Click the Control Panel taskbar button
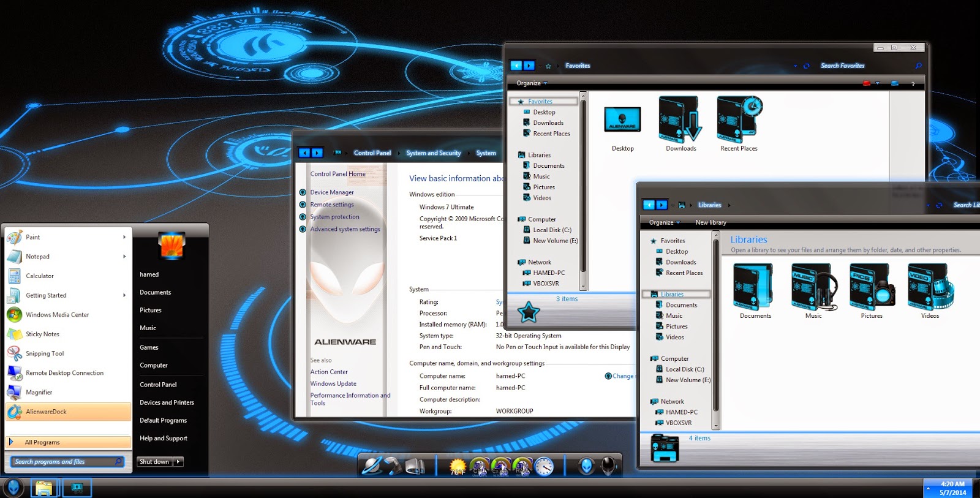The width and height of the screenshot is (980, 498). 77,488
